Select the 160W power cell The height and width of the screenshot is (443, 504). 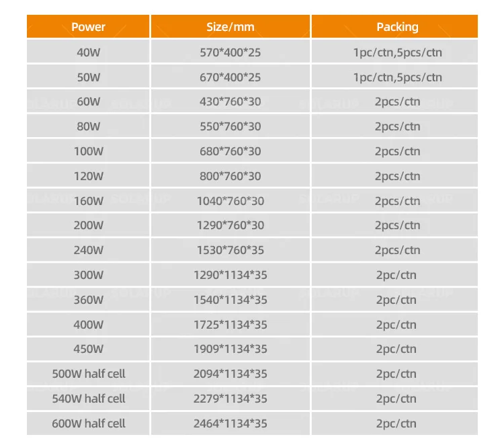coord(88,201)
